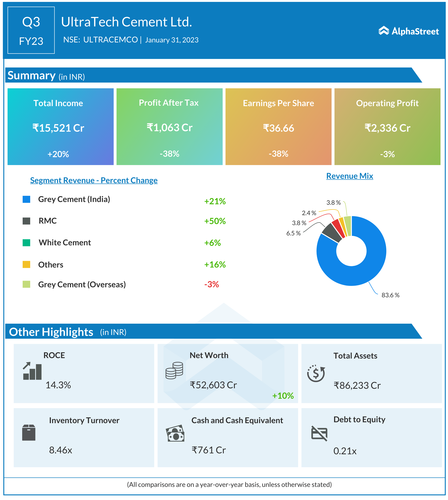
Task: Click the Q3 FY23 badge box
Action: click(31, 30)
